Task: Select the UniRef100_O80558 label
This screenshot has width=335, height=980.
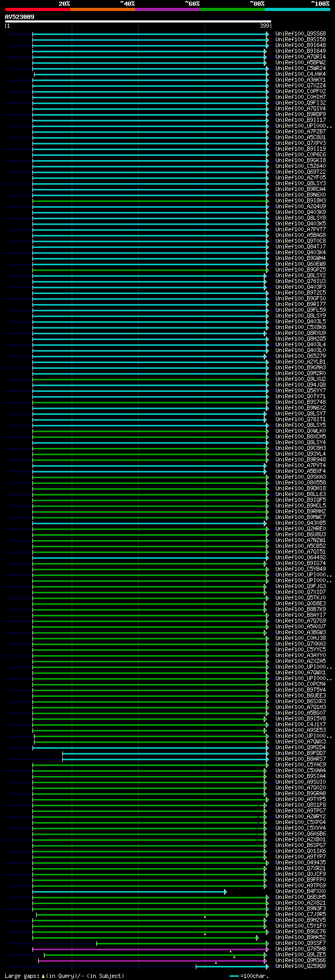Action: [300, 483]
